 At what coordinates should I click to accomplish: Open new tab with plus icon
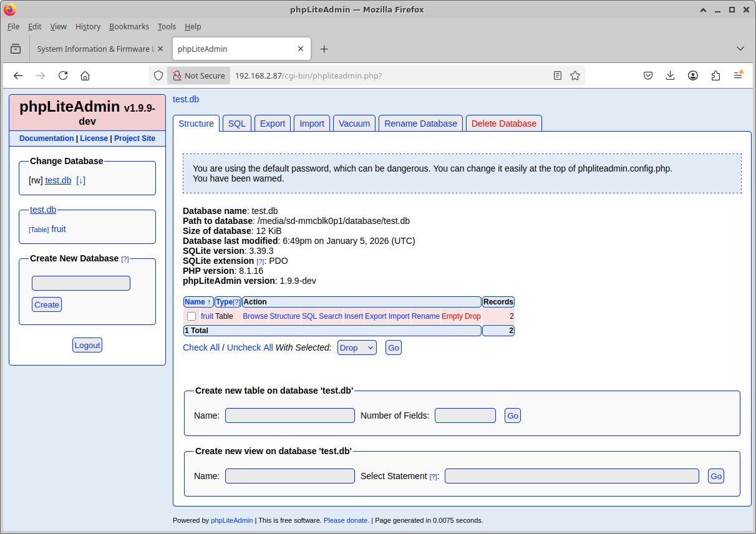click(324, 49)
